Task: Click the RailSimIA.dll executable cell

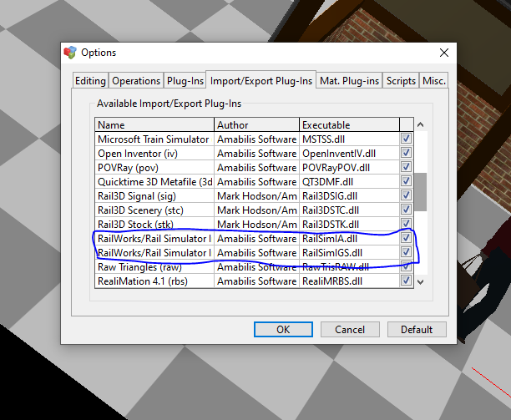Action: pos(349,239)
